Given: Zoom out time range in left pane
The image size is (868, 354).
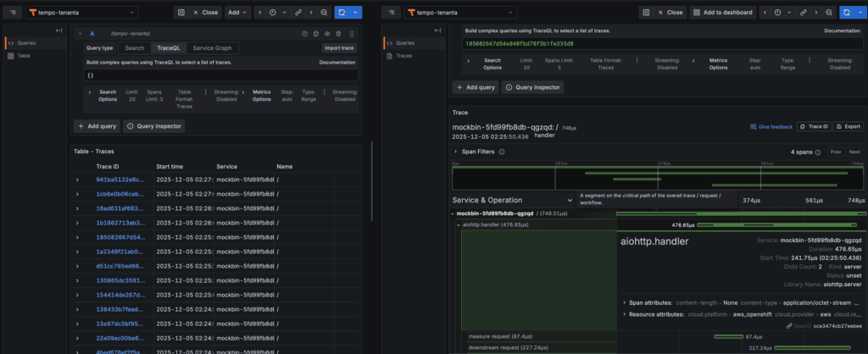Looking at the screenshot, I should tap(325, 12).
